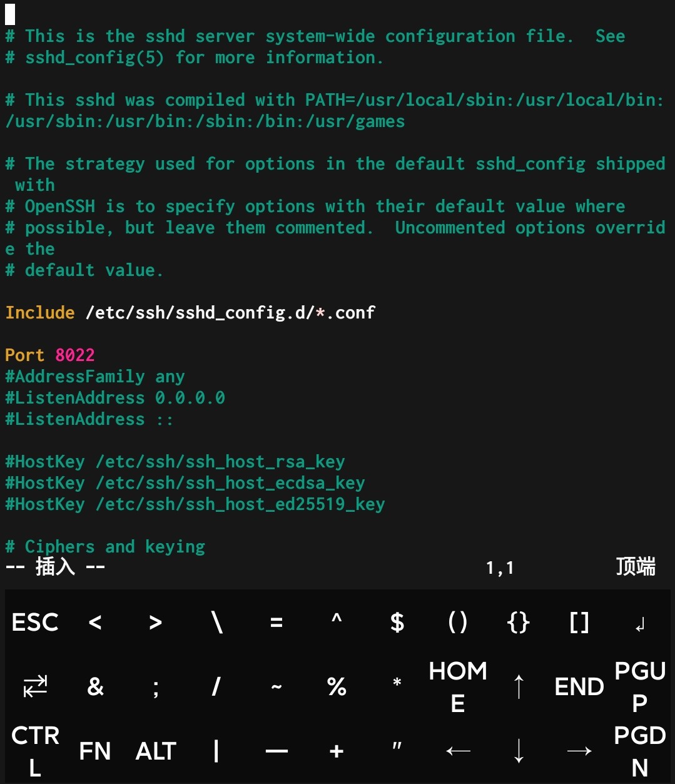Tap the dollar sign key
This screenshot has width=675, height=784.
pos(397,622)
